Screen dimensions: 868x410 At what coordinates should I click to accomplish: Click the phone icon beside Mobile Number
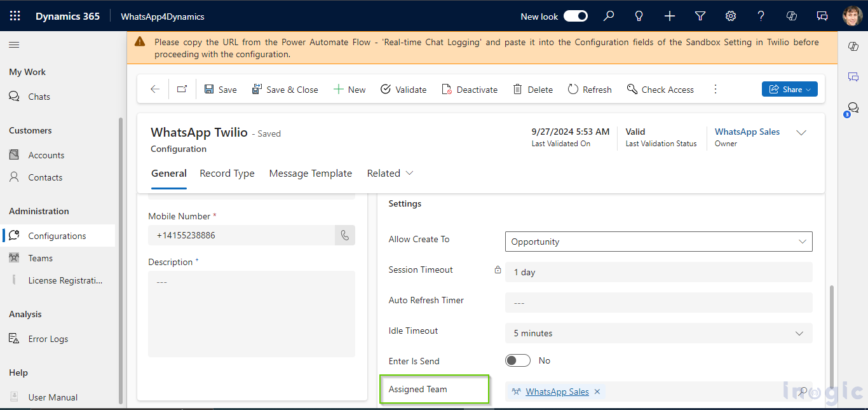[x=344, y=235]
